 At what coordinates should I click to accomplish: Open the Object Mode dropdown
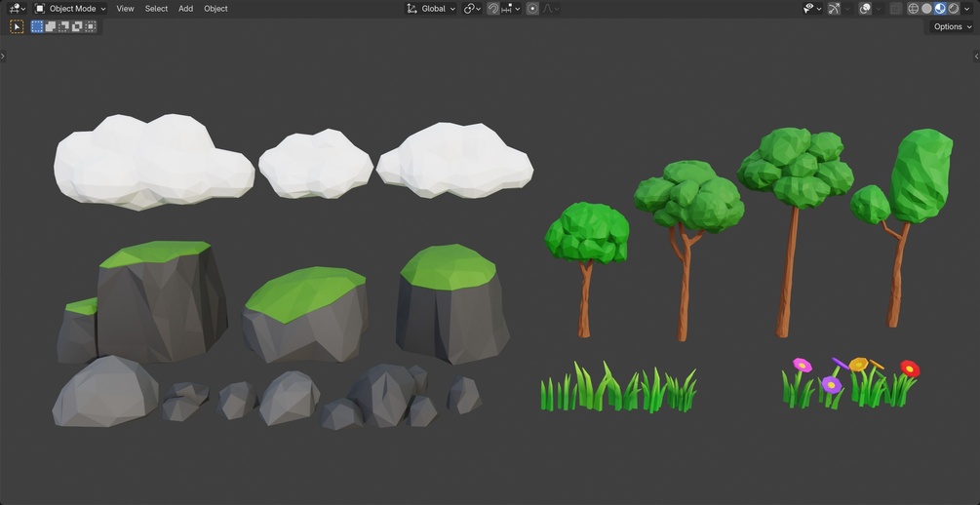click(x=70, y=9)
